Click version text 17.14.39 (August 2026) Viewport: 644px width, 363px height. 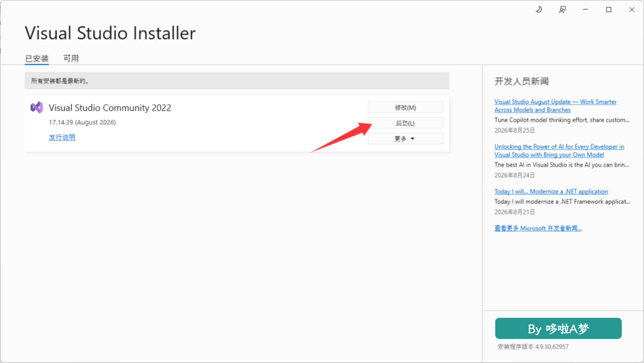82,122
